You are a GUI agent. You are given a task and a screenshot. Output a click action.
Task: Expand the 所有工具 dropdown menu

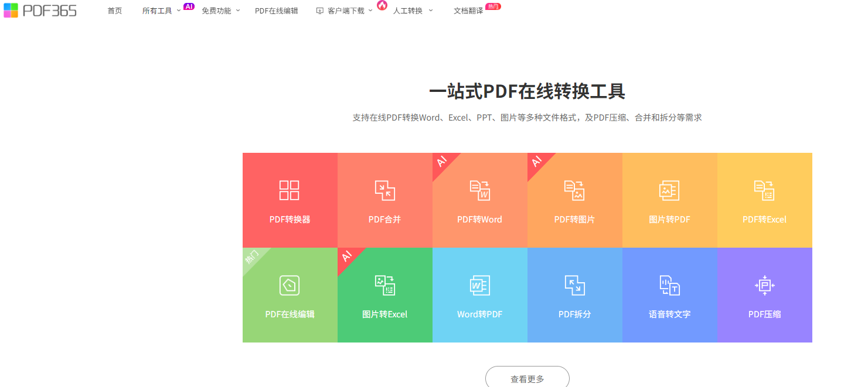click(161, 11)
